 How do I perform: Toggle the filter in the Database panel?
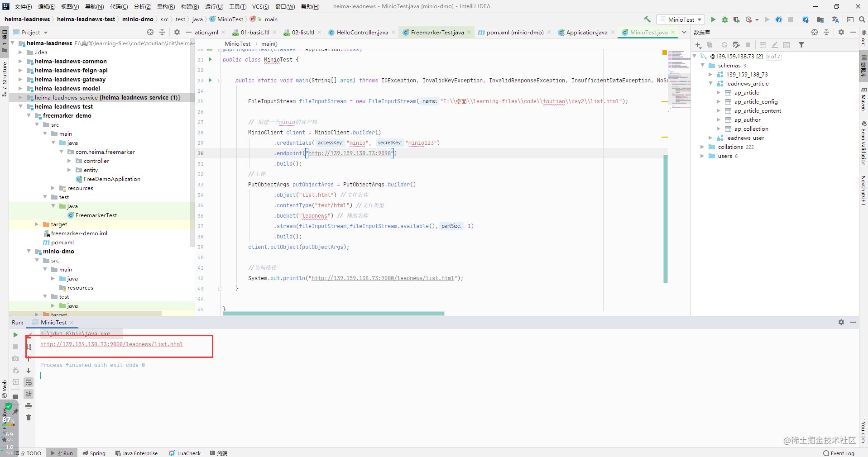coord(802,45)
